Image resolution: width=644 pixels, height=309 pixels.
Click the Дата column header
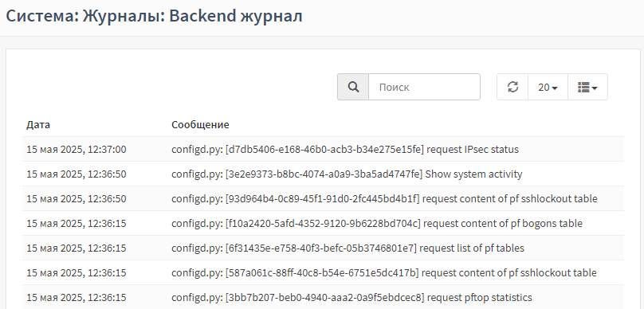click(38, 125)
